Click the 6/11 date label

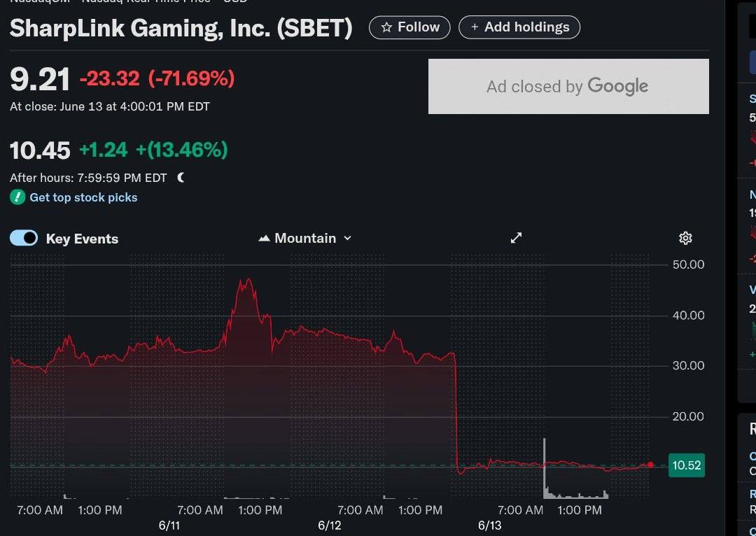pyautogui.click(x=169, y=526)
